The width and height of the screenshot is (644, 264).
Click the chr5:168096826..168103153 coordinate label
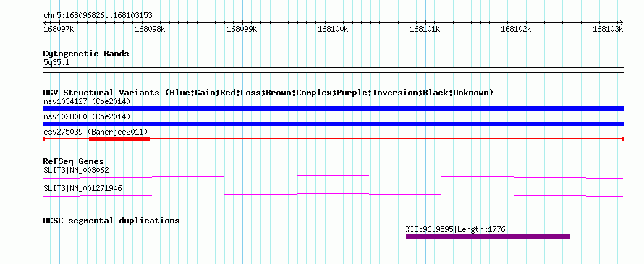[98, 16]
